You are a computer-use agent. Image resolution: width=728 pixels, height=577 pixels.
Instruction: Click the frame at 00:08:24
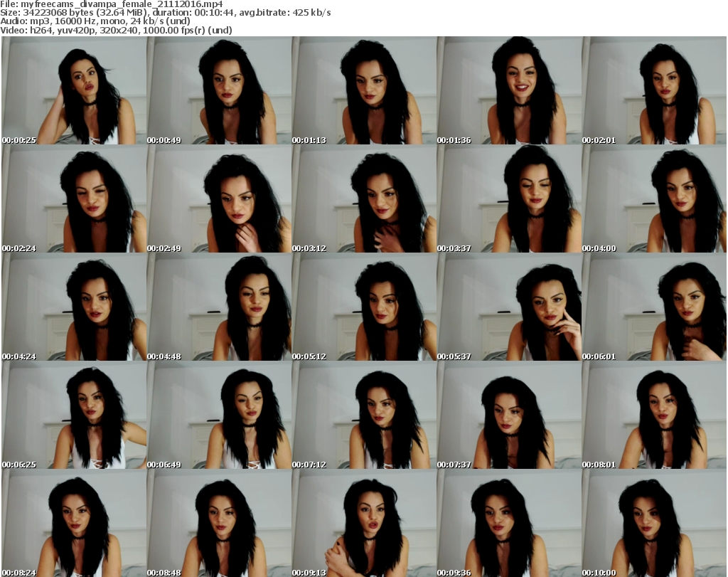click(74, 523)
